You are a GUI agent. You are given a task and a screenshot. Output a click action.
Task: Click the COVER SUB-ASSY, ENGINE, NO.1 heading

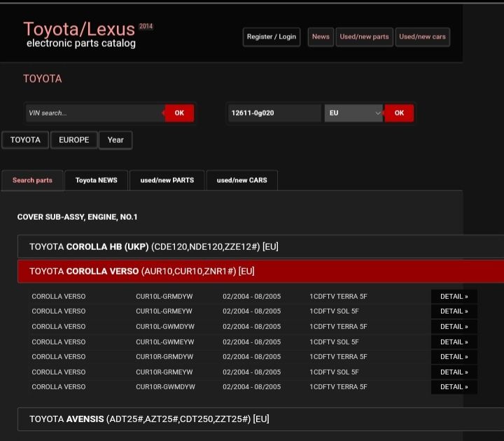77,217
